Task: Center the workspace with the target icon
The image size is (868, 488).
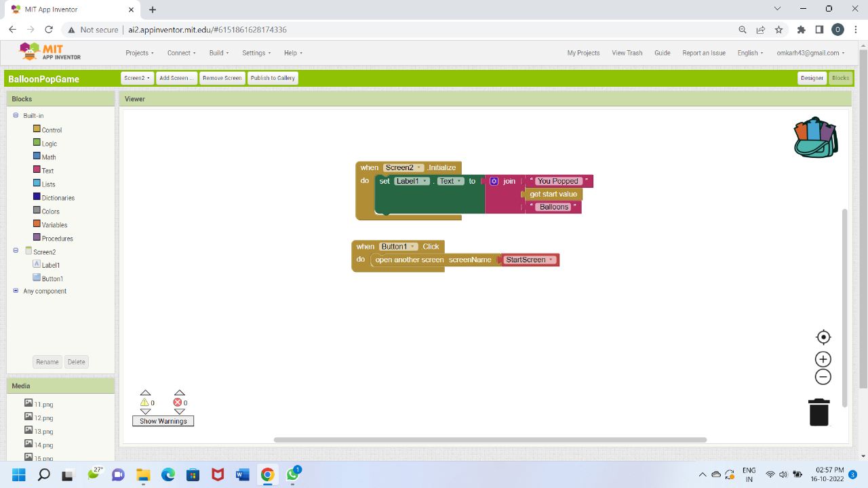Action: (823, 338)
